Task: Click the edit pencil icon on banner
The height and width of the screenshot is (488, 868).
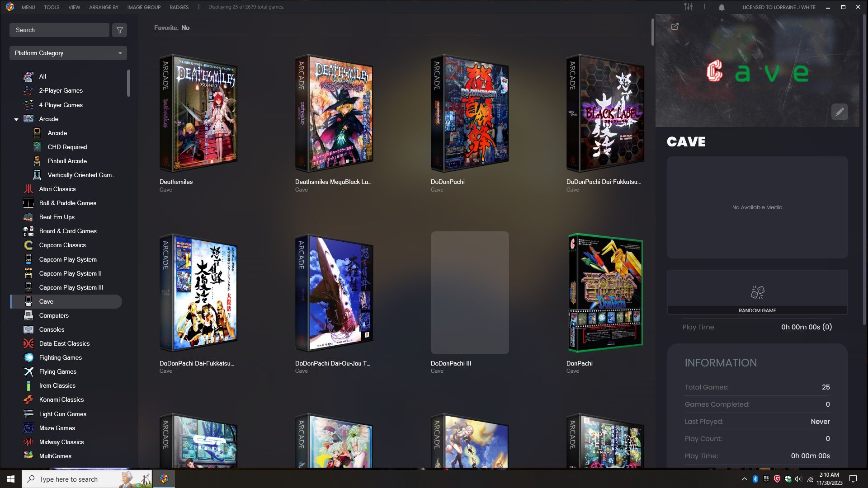Action: tap(840, 112)
